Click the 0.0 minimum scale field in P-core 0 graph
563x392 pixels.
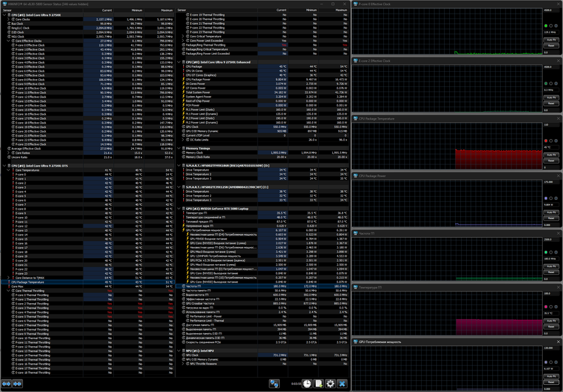click(x=551, y=52)
